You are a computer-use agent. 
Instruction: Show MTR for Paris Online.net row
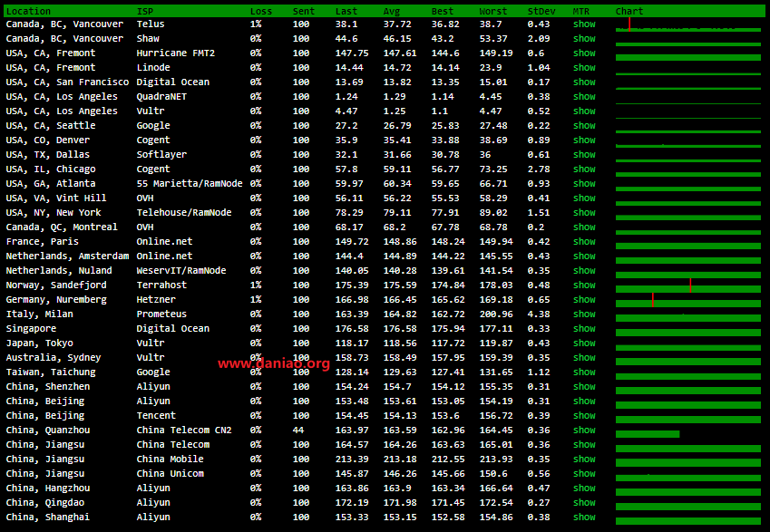pos(584,241)
